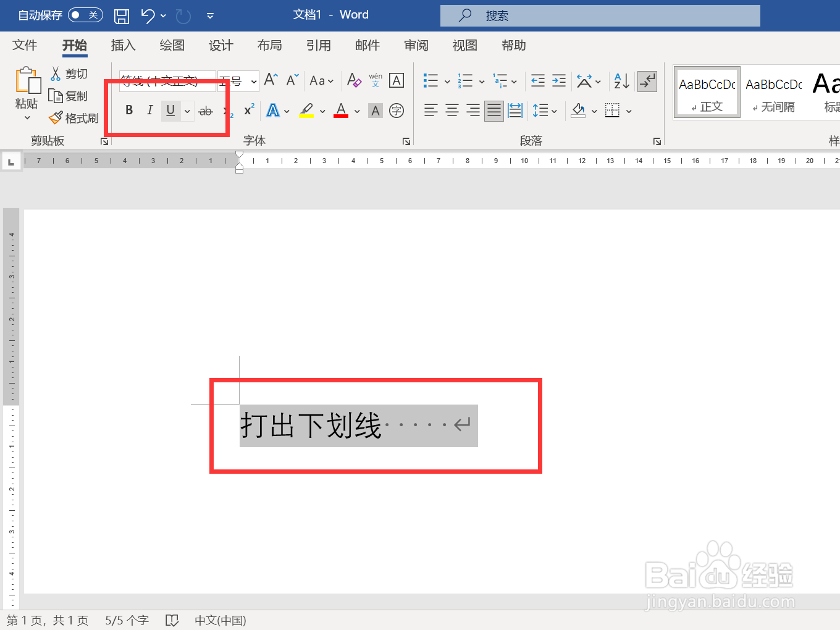Click the line spacing icon
The height and width of the screenshot is (630, 840).
pos(540,111)
